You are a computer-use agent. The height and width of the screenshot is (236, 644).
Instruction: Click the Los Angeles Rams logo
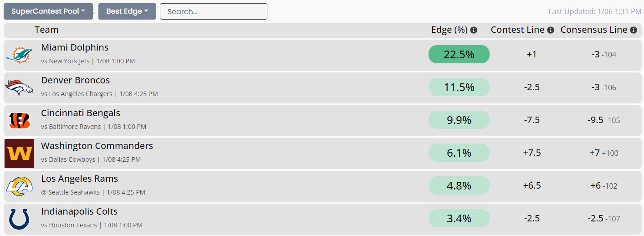pos(19,186)
